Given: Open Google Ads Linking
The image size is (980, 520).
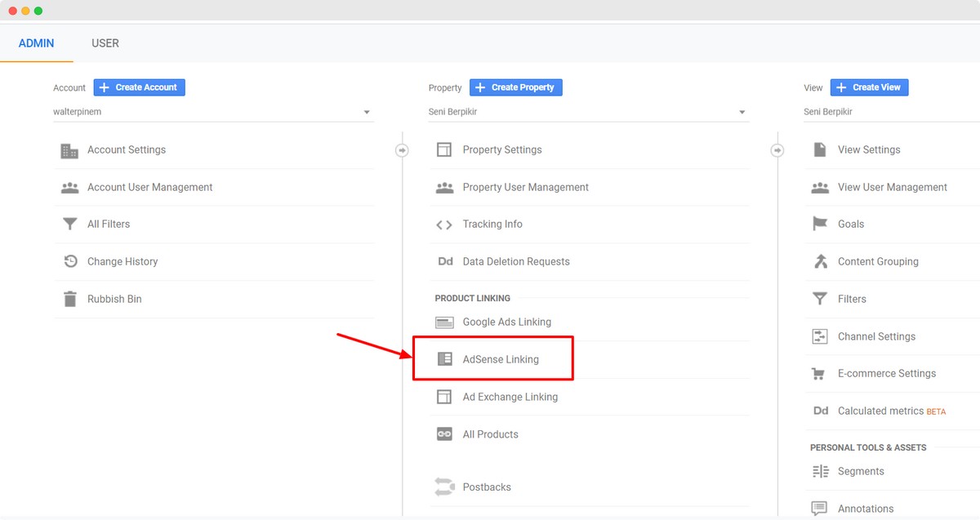Looking at the screenshot, I should [507, 322].
